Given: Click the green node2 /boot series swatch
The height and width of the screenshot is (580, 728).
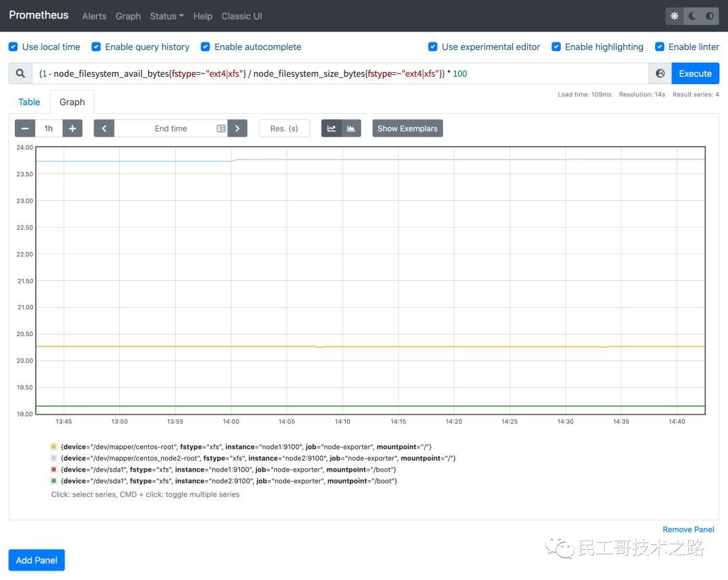Looking at the screenshot, I should tap(54, 481).
